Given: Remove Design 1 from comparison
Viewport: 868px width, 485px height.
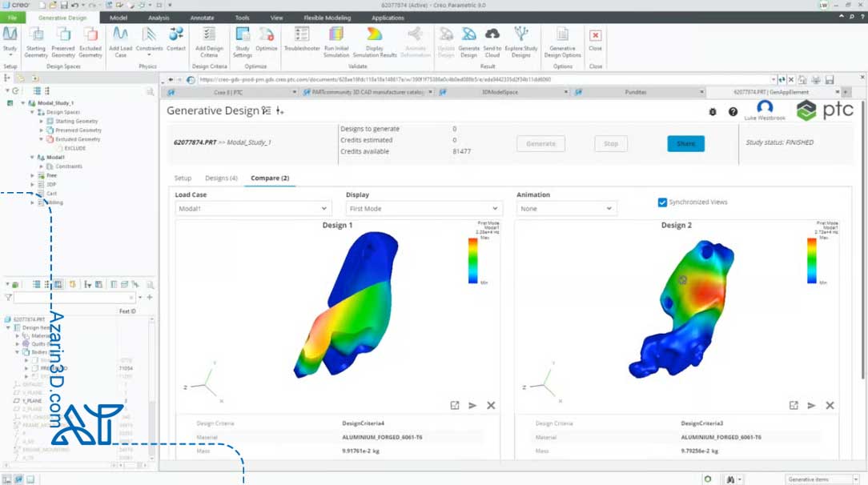Looking at the screenshot, I should click(x=491, y=405).
